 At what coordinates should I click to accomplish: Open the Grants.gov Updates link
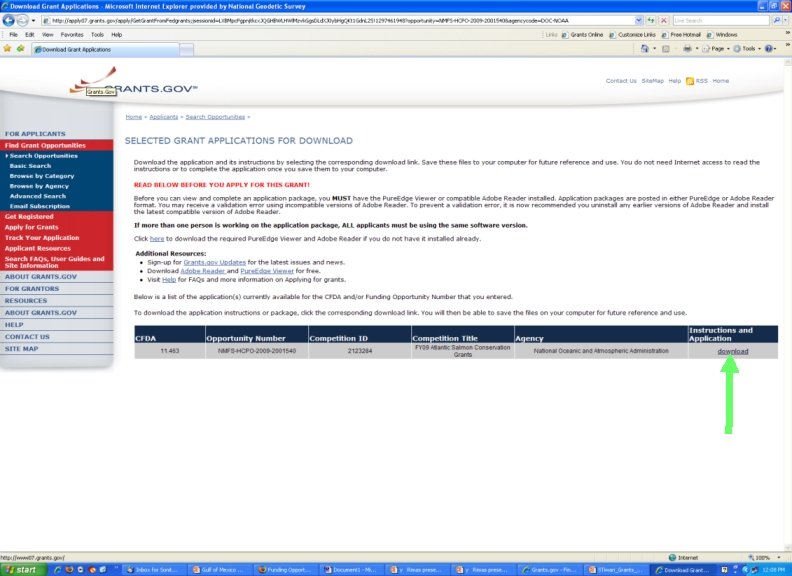point(214,262)
